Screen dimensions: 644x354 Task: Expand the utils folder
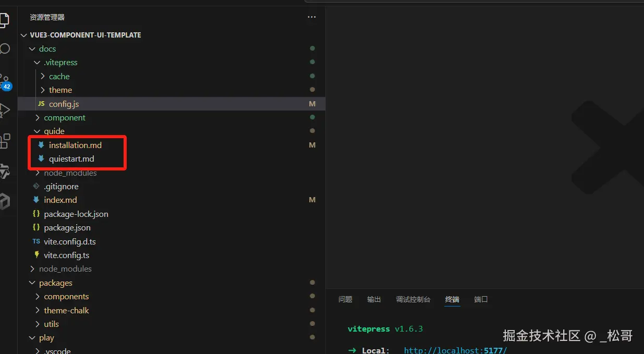pos(38,324)
